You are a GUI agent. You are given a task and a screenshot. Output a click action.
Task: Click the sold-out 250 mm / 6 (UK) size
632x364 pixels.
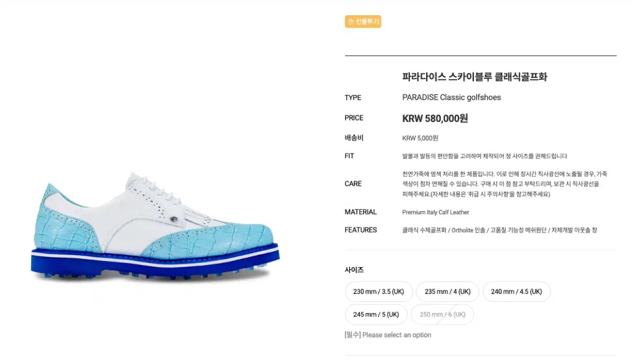(442, 315)
